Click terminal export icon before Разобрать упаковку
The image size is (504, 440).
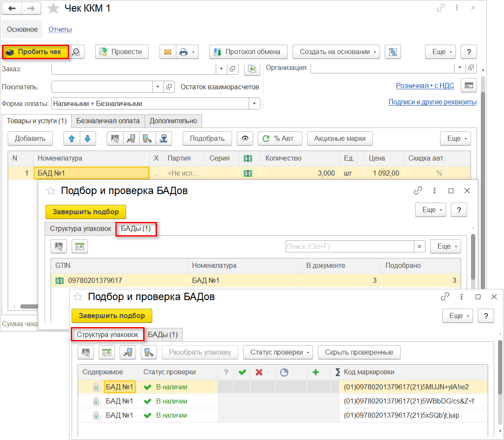(x=148, y=352)
